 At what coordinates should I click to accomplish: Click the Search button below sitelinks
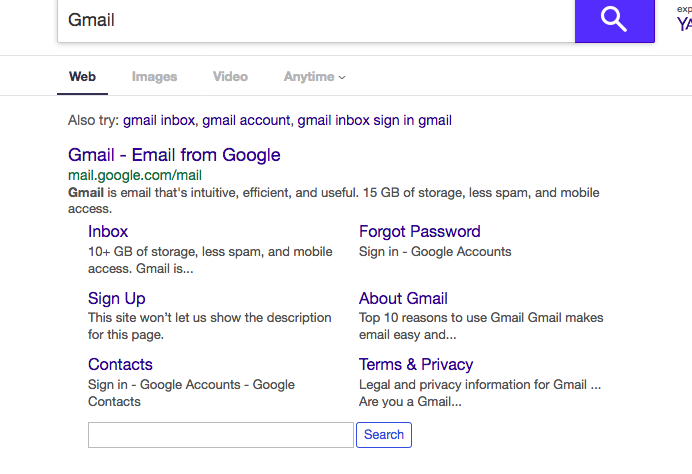tap(384, 435)
